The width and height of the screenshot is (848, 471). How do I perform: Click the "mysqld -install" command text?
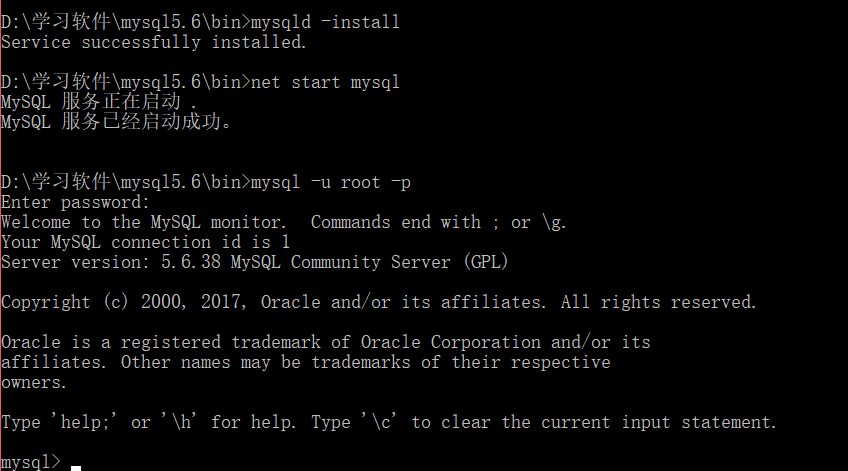click(x=325, y=22)
